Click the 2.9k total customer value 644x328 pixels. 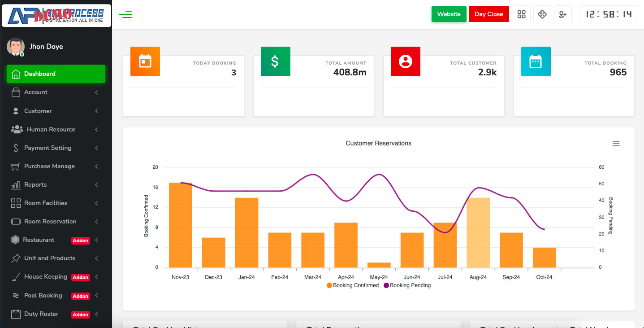click(487, 72)
